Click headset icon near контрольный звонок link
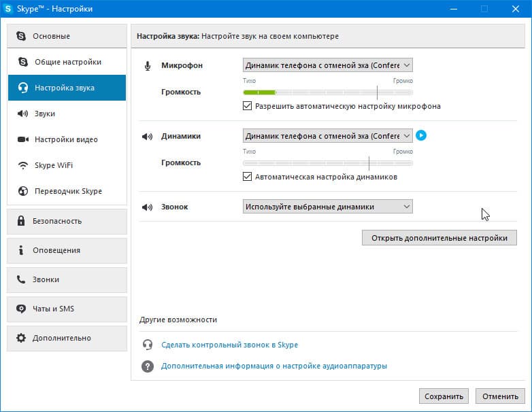The width and height of the screenshot is (532, 412). tap(147, 345)
